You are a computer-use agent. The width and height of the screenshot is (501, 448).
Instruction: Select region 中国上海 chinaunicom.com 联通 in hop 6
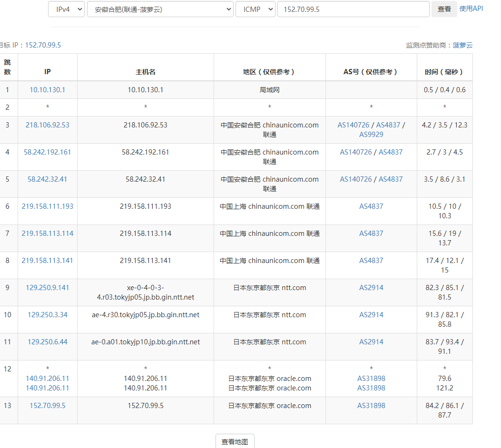pos(269,206)
